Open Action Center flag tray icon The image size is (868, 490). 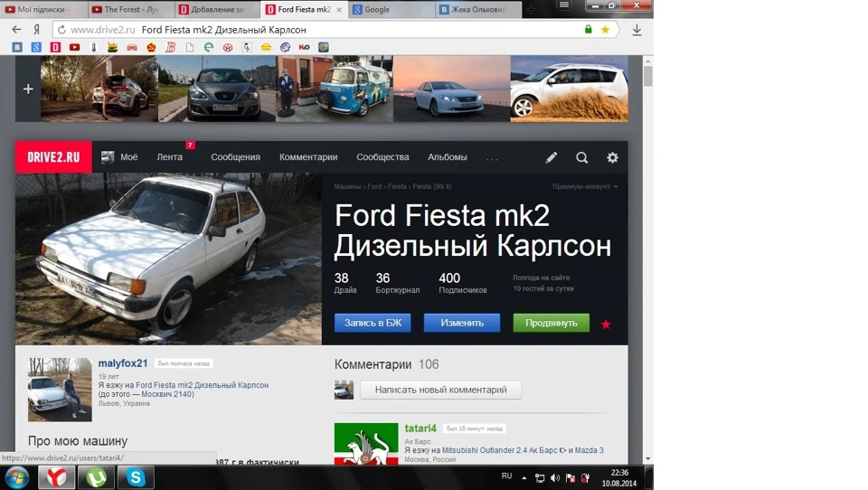571,478
